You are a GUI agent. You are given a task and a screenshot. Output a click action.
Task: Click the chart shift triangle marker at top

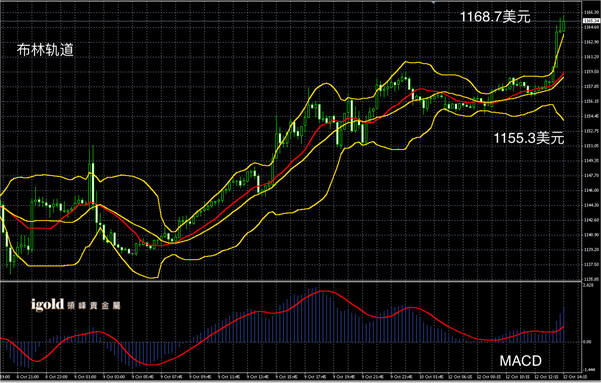(x=433, y=2)
